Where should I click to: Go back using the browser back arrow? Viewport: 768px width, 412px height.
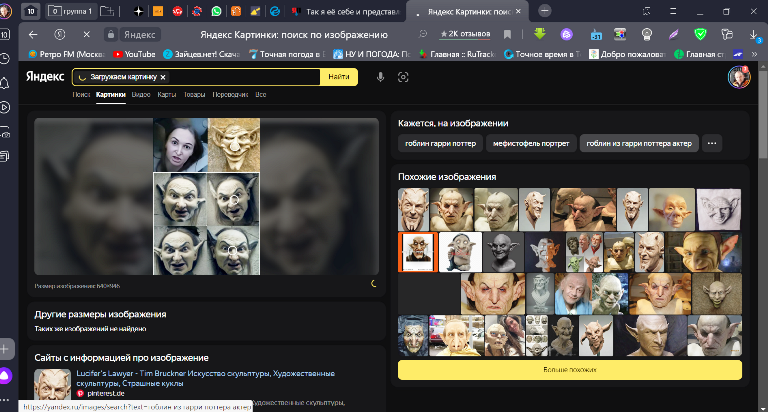[x=33, y=34]
